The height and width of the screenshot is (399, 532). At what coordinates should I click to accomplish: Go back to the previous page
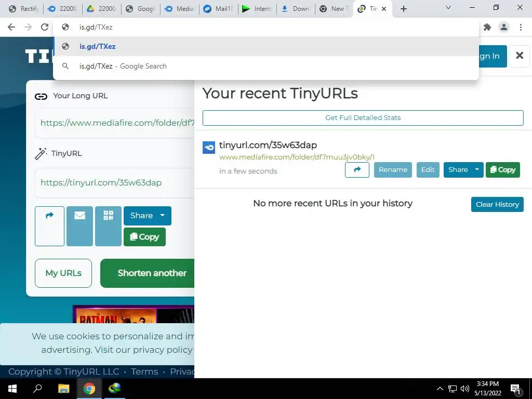click(11, 27)
